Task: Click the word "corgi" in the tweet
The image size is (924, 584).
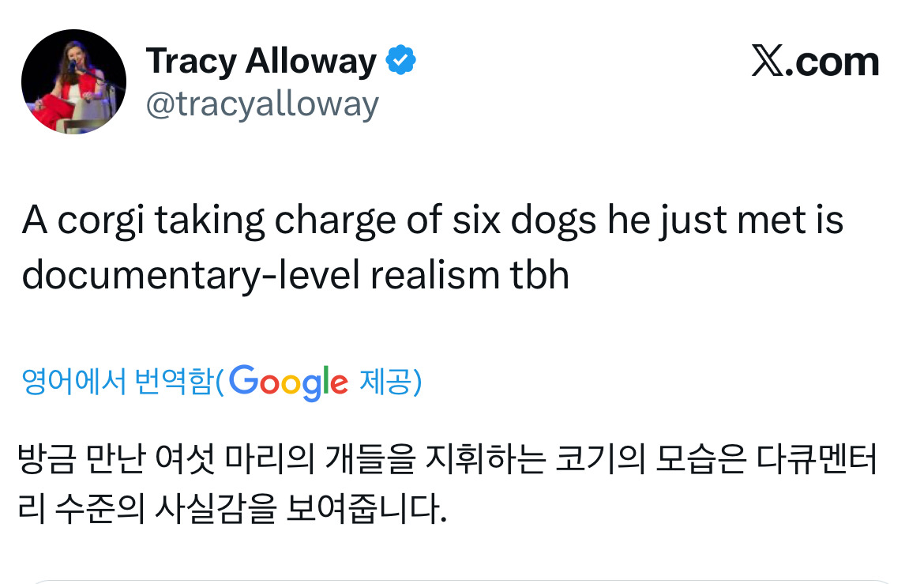Action: tap(101, 221)
